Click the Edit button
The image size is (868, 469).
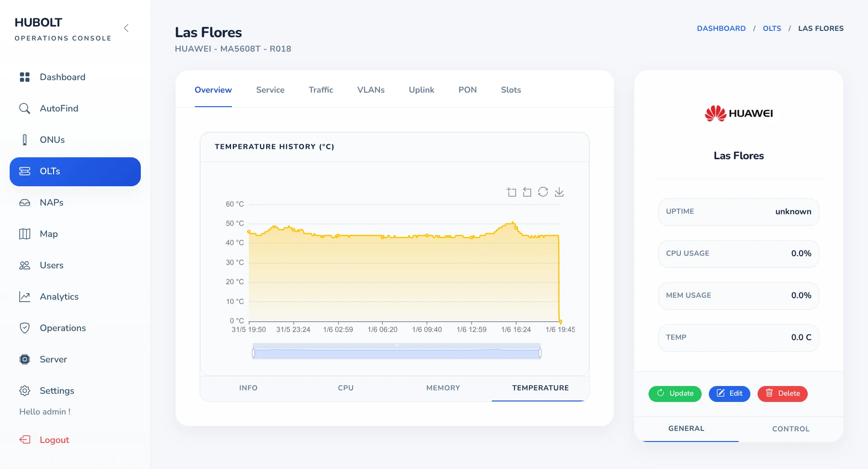730,394
